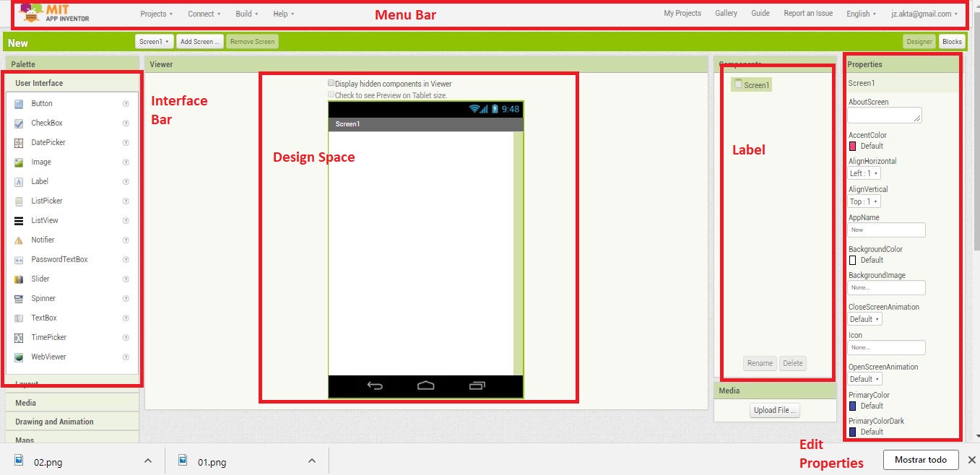This screenshot has width=980, height=475.
Task: Select the Label component icon in Palette
Action: 19,182
